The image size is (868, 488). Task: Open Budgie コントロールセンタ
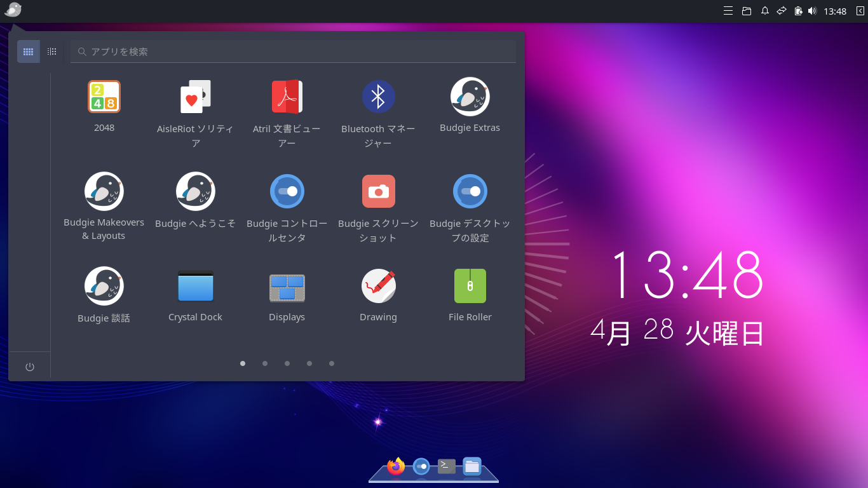pyautogui.click(x=287, y=191)
